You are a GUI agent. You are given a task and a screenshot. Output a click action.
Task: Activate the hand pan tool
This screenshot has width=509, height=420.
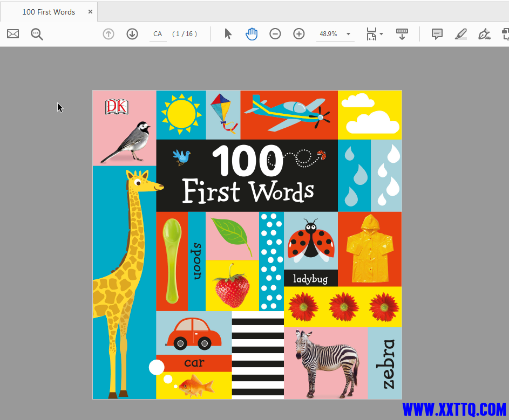[x=252, y=34]
